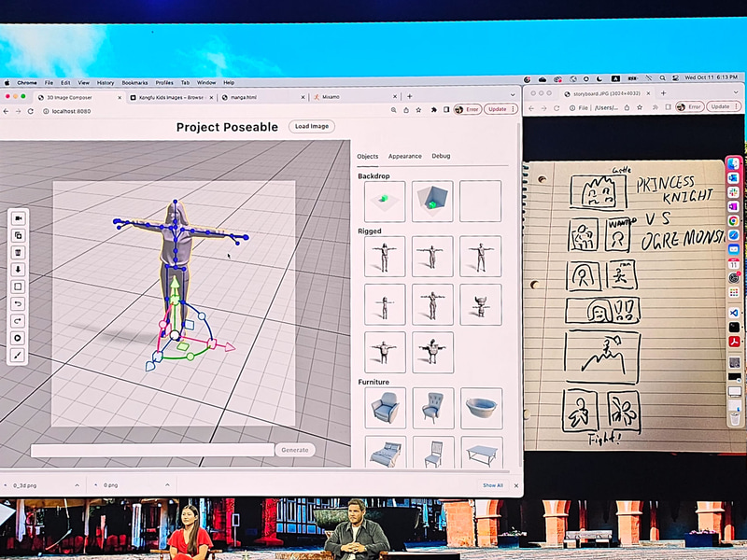Screen dimensions: 747x560
Task: Open Trash in the Dock
Action: [x=735, y=418]
